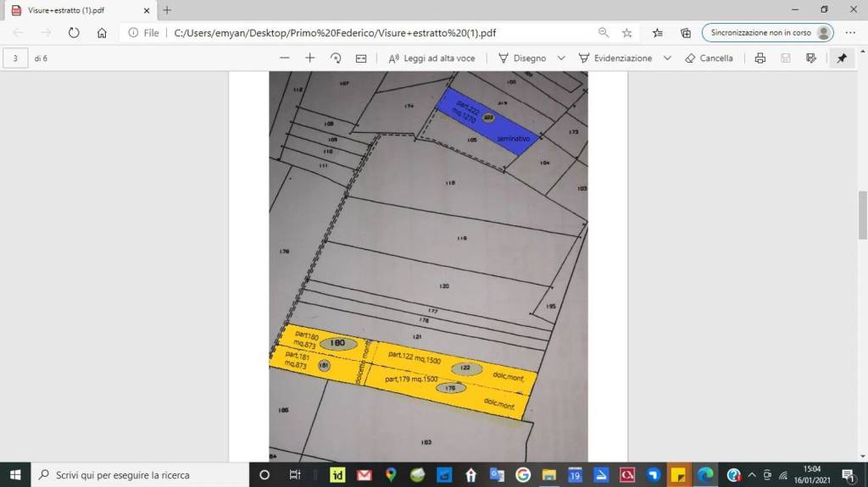Print the PDF document
This screenshot has width=868, height=487.
pos(760,58)
